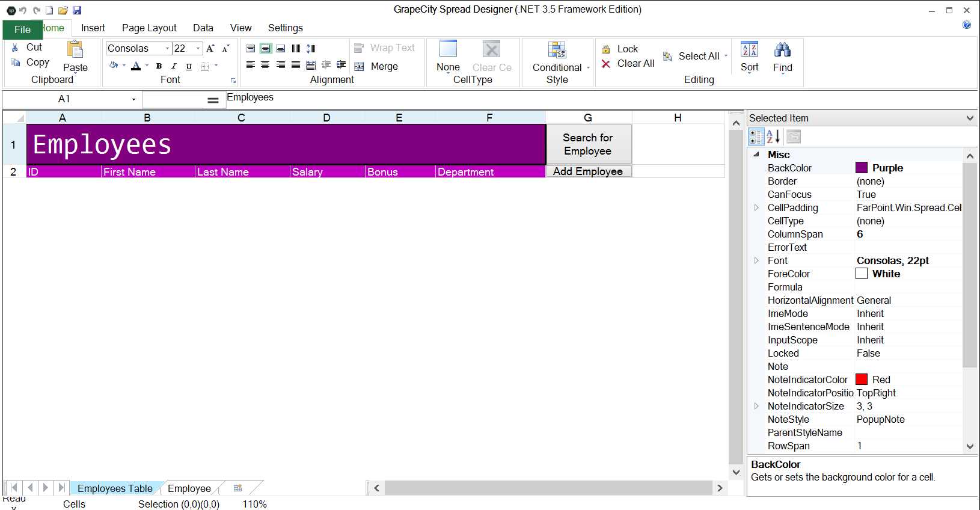Click the purple BackColor swatch

tap(862, 168)
